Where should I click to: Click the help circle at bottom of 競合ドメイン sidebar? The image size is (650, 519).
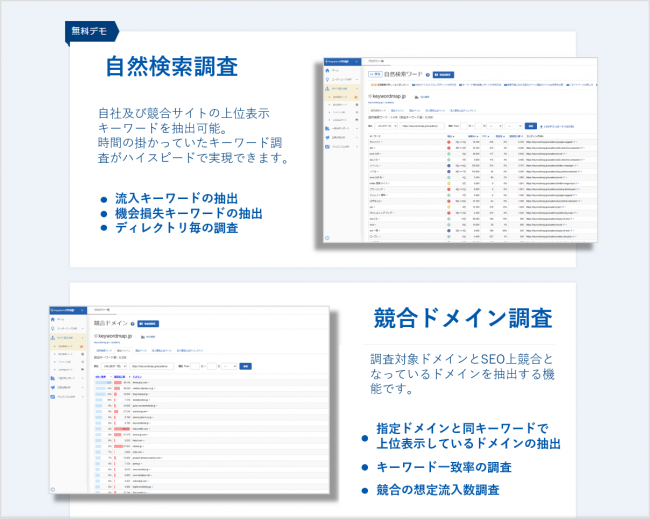click(x=53, y=490)
